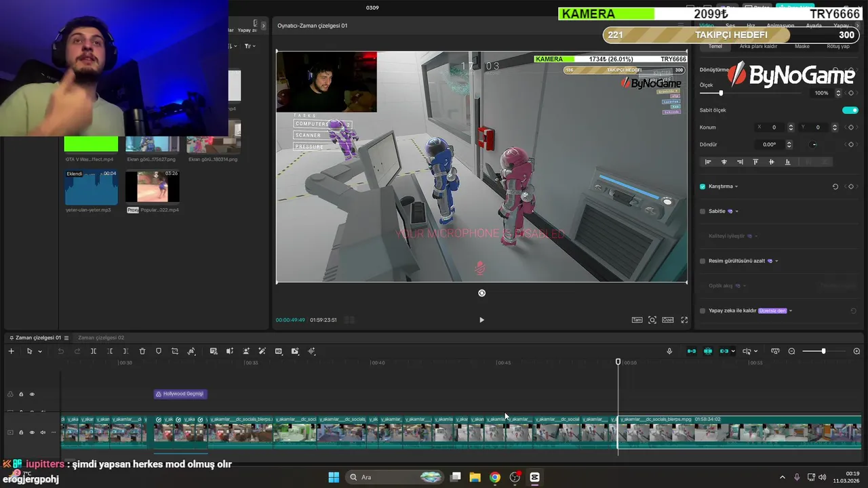Open the Arka planı kaldır tab
This screenshot has height=488, width=868.
(x=758, y=46)
